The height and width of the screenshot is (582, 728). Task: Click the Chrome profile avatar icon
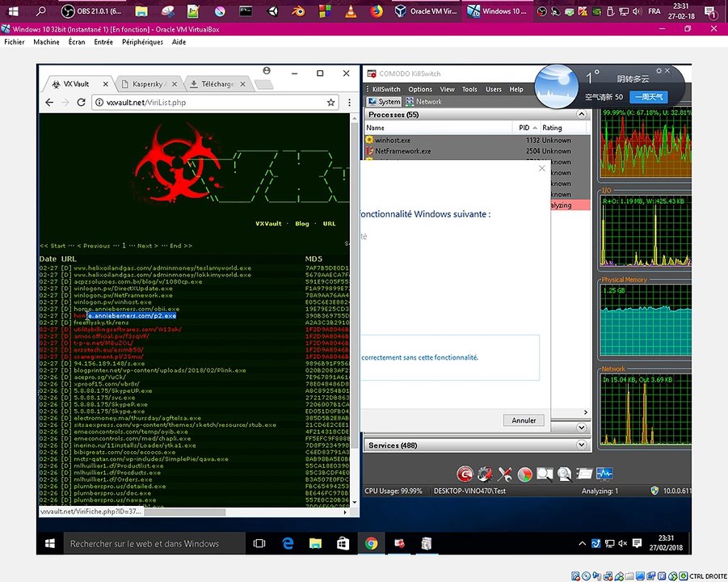(267, 70)
